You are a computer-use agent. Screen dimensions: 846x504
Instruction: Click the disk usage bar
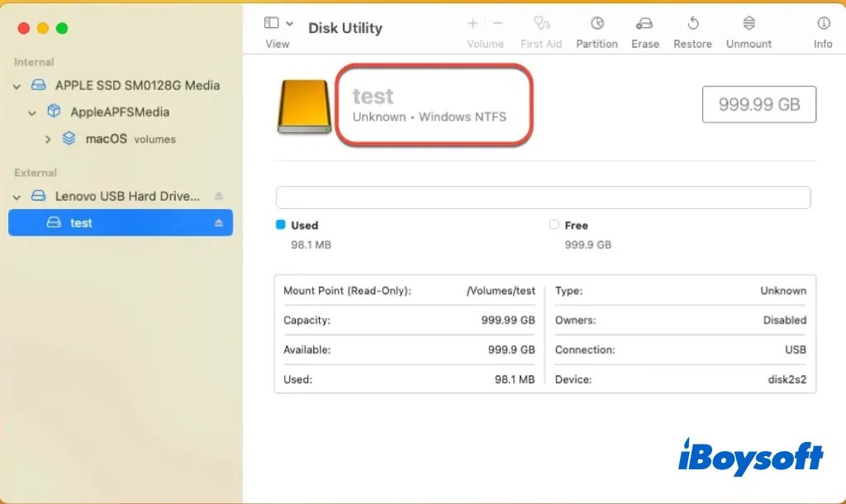click(x=543, y=197)
